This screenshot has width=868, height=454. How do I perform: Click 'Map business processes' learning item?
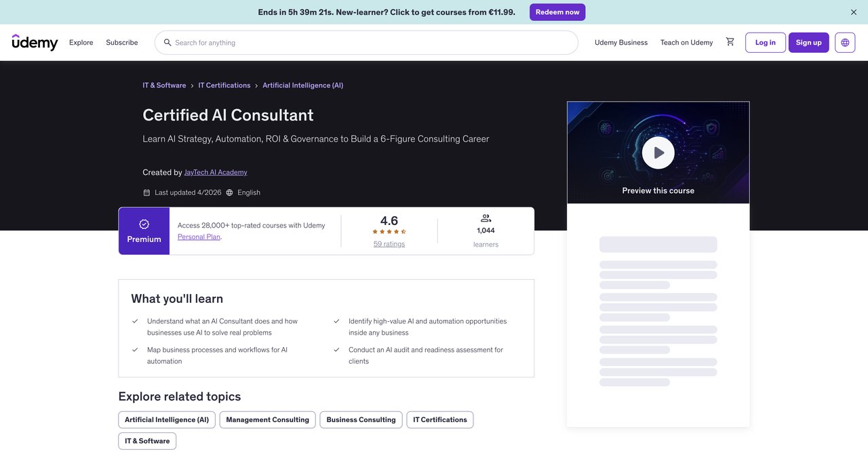217,356
